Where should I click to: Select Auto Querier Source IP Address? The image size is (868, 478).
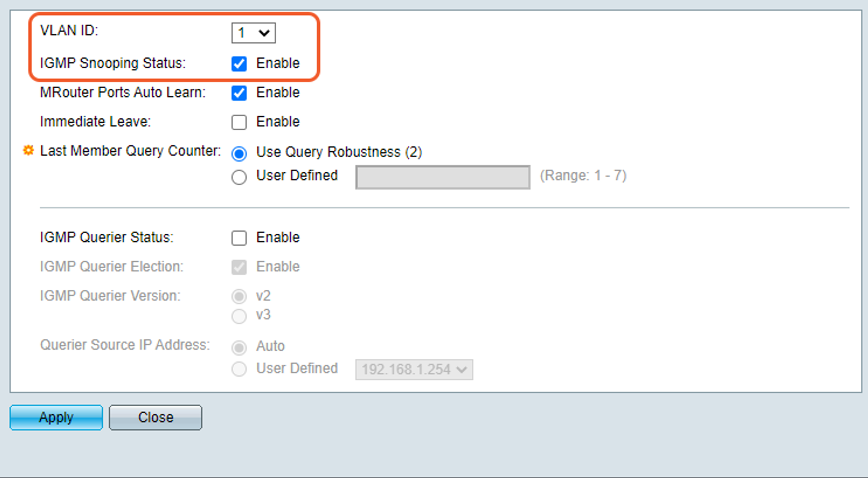[x=239, y=347]
